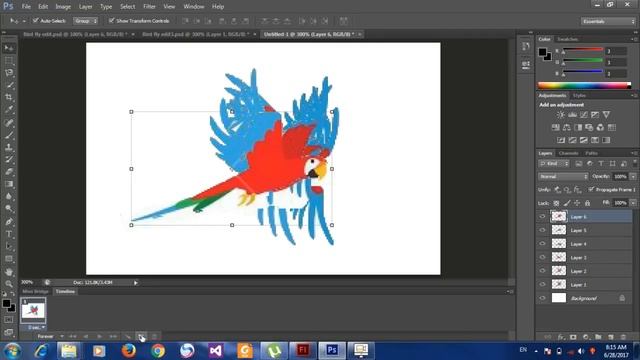Open the Normal blend mode dropdown
The image size is (640, 360).
tap(563, 176)
